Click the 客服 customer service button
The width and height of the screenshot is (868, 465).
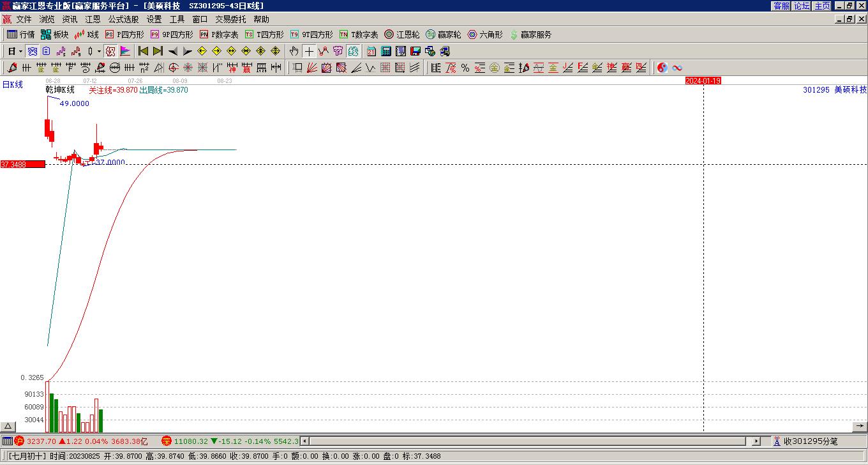point(781,6)
